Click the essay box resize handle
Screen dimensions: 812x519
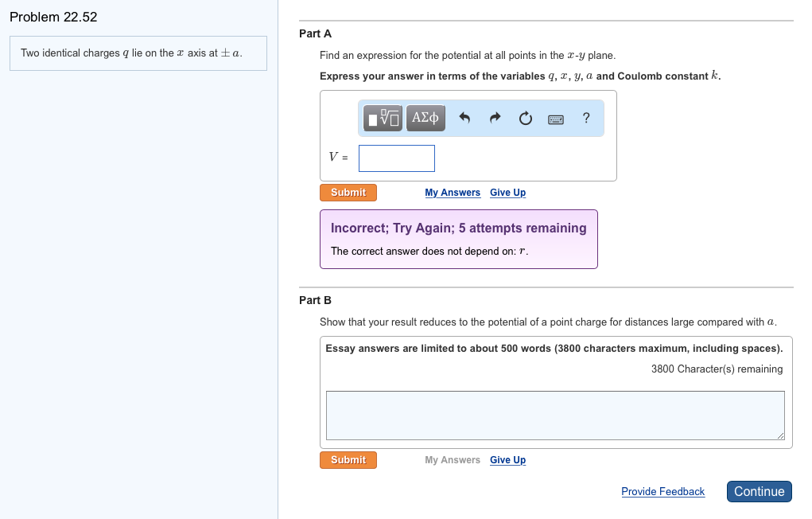click(x=780, y=436)
